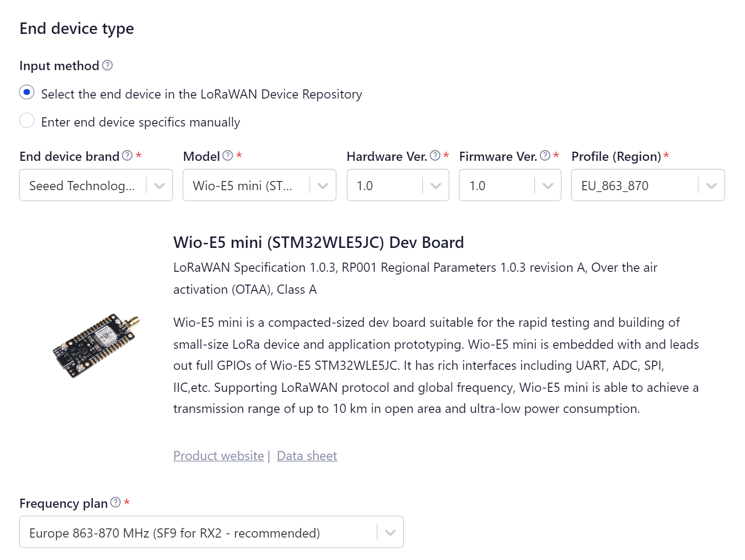This screenshot has height=560, width=745.
Task: Open the Product website link
Action: 218,456
